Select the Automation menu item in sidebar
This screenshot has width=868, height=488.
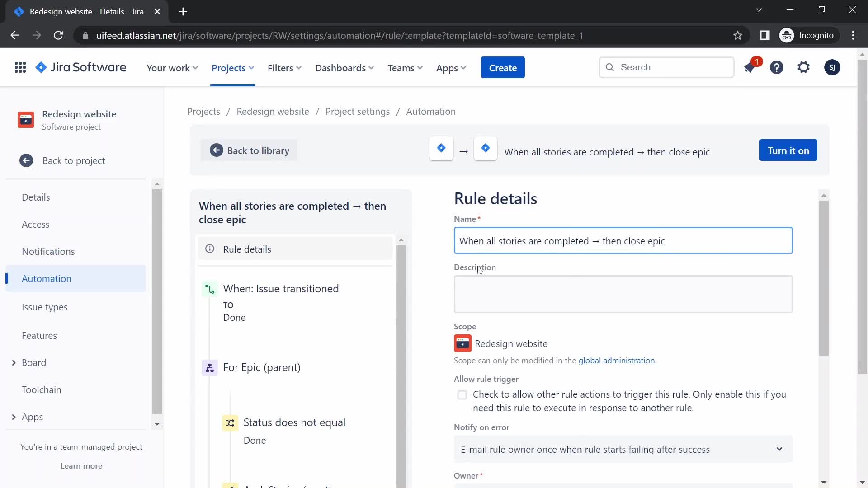(x=47, y=278)
